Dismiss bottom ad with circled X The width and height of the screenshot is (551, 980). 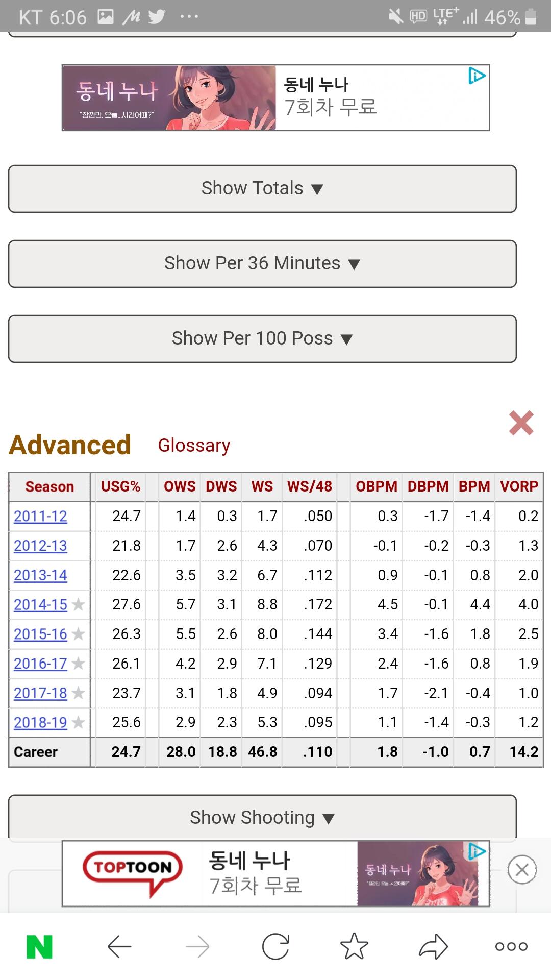tap(522, 869)
